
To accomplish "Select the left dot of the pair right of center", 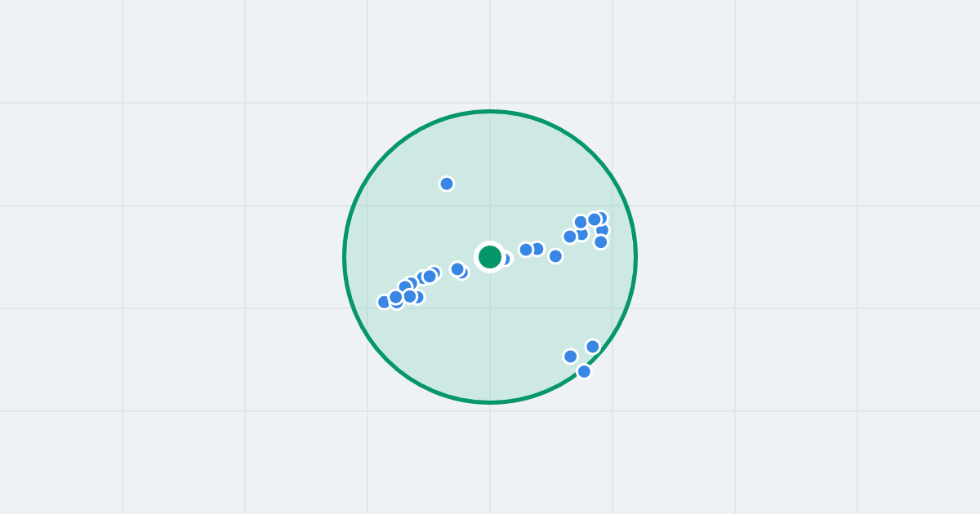I will pyautogui.click(x=526, y=250).
